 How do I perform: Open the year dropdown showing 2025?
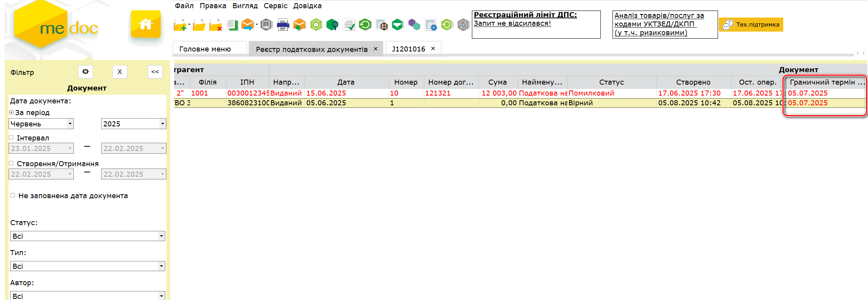(x=162, y=124)
